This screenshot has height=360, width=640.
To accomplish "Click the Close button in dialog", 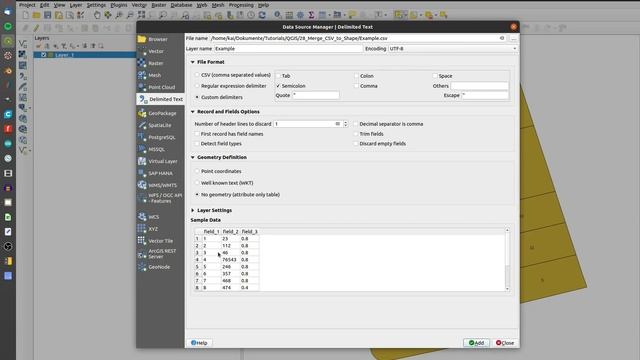I will coord(505,343).
